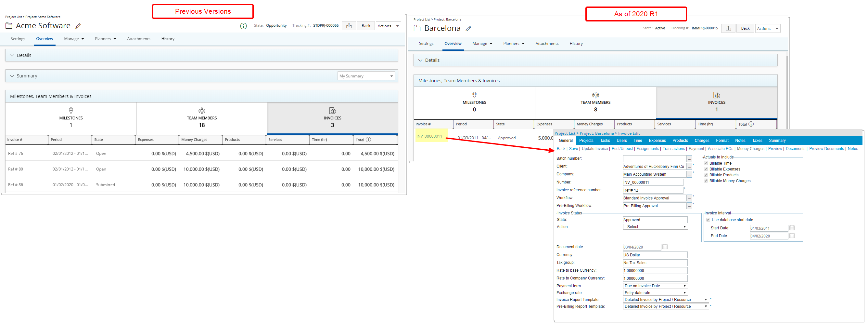Image resolution: width=868 pixels, height=326 pixels.
Task: Click the Post/Unpost link
Action: 622,149
